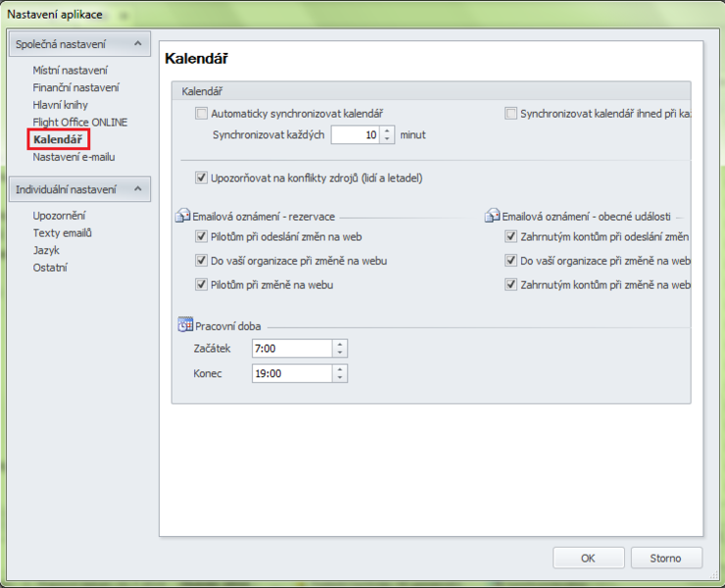Click the calendar icon next to 'Pracovní doba'
This screenshot has width=725, height=588.
184,325
